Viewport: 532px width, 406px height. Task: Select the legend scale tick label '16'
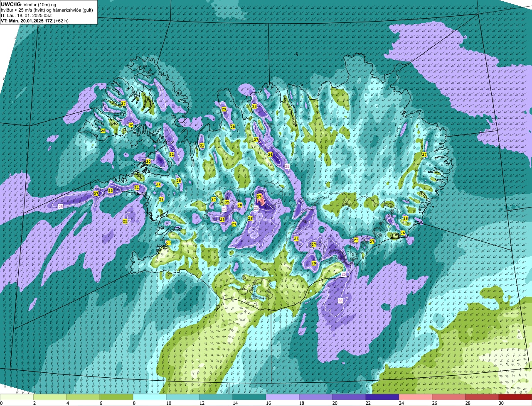click(x=268, y=403)
